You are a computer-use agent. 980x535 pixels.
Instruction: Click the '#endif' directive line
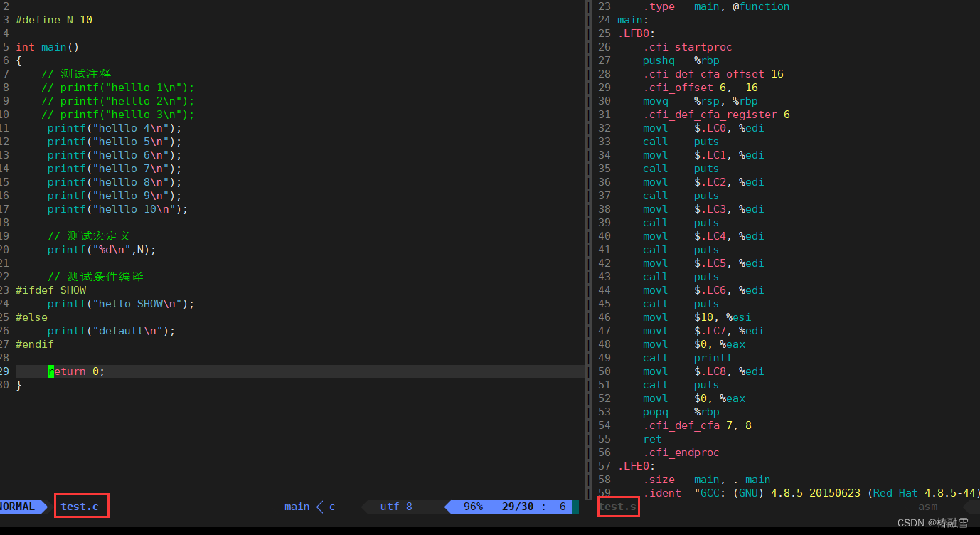35,344
